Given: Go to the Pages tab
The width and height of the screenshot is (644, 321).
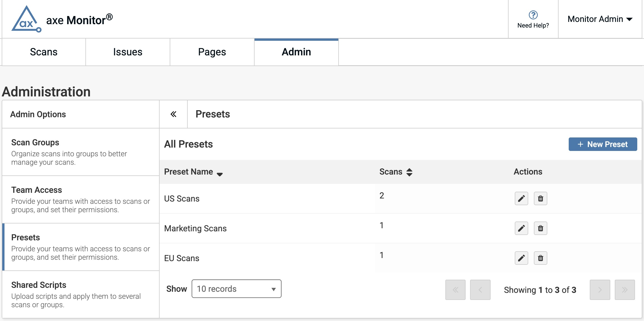Looking at the screenshot, I should 212,52.
